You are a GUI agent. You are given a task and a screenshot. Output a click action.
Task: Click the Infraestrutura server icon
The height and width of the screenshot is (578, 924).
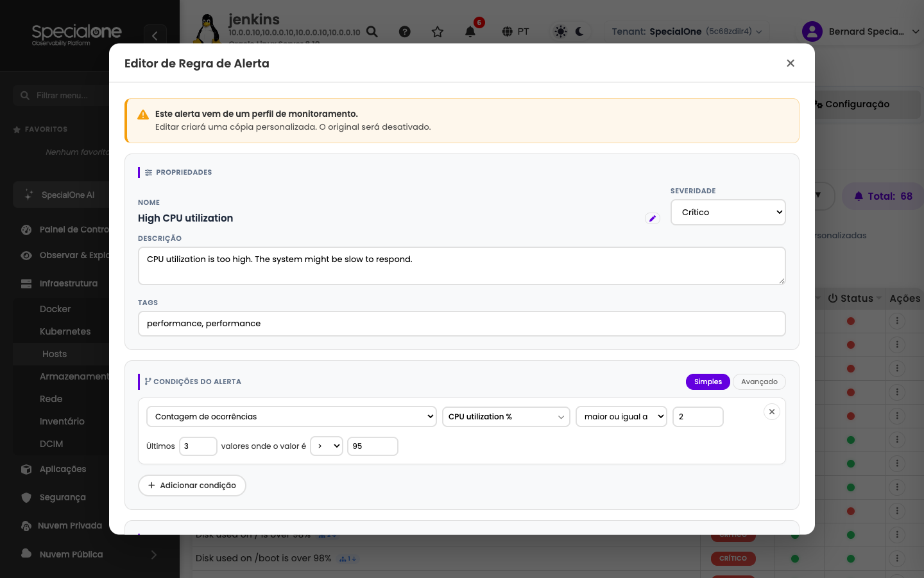(x=26, y=283)
